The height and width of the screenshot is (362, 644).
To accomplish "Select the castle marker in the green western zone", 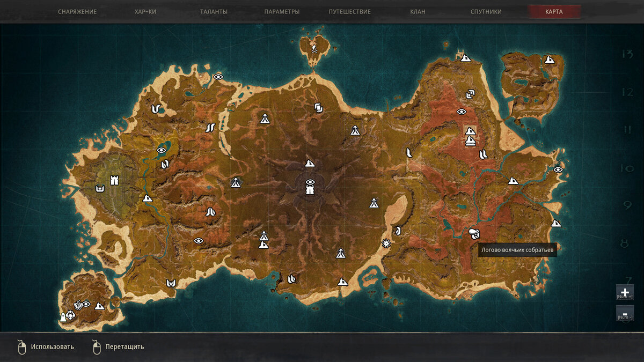I will (114, 180).
